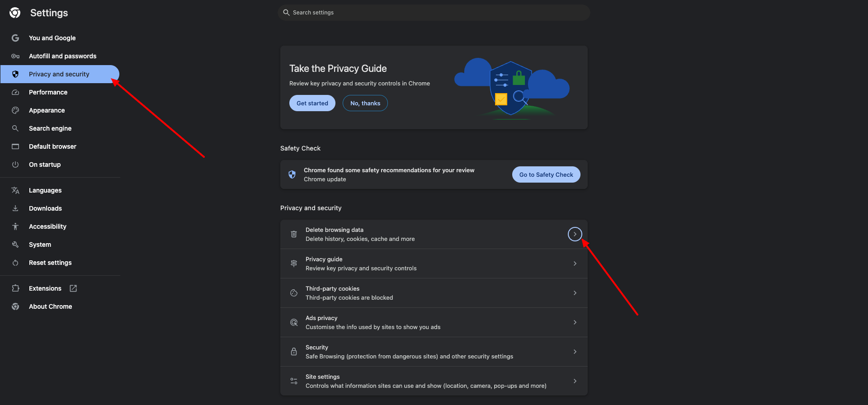Open Extensions in new tab

coord(60,288)
